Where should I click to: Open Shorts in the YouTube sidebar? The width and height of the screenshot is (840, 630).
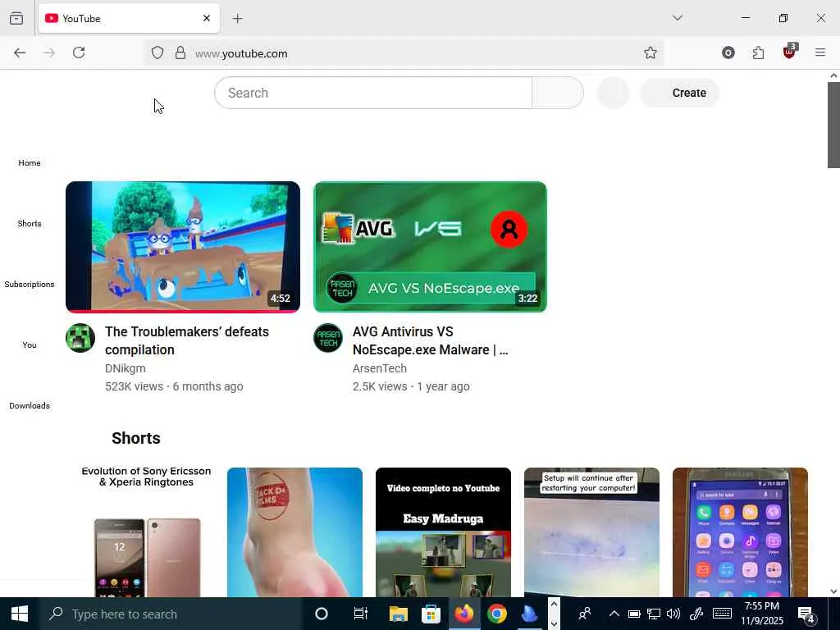point(30,223)
